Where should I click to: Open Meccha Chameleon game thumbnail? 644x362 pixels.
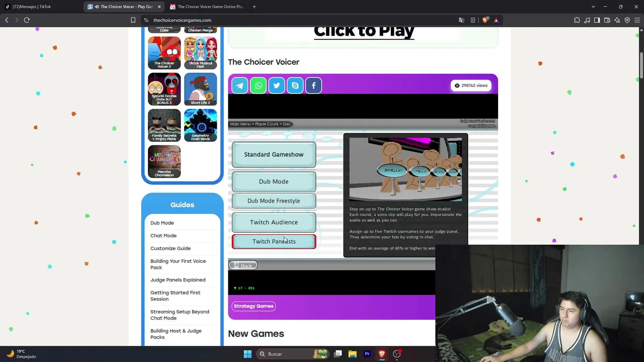(164, 161)
